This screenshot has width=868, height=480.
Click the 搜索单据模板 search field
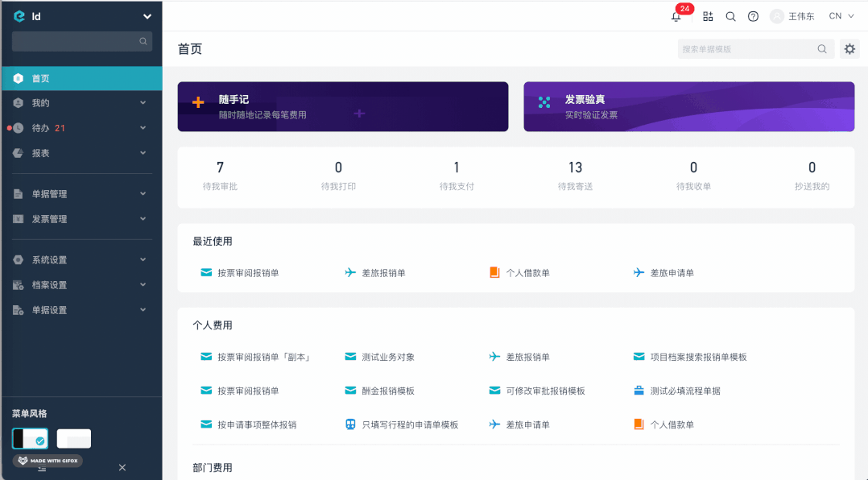click(x=755, y=49)
